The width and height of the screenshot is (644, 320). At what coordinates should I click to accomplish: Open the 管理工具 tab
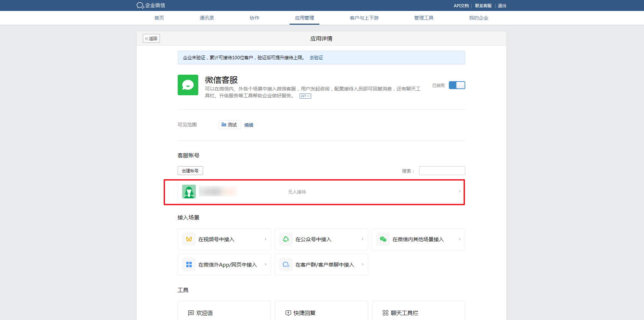tap(424, 18)
